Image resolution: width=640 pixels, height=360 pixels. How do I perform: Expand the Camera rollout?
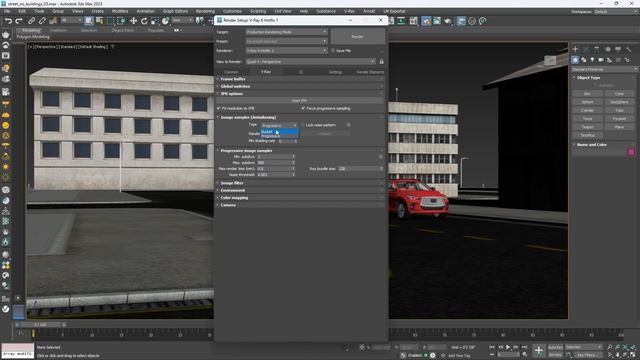[x=300, y=205]
